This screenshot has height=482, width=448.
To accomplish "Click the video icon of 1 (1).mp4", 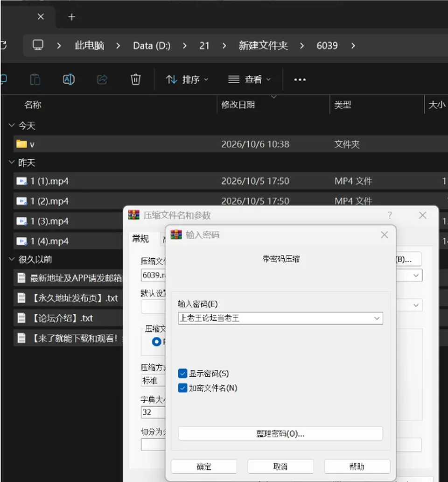I will click(x=21, y=181).
